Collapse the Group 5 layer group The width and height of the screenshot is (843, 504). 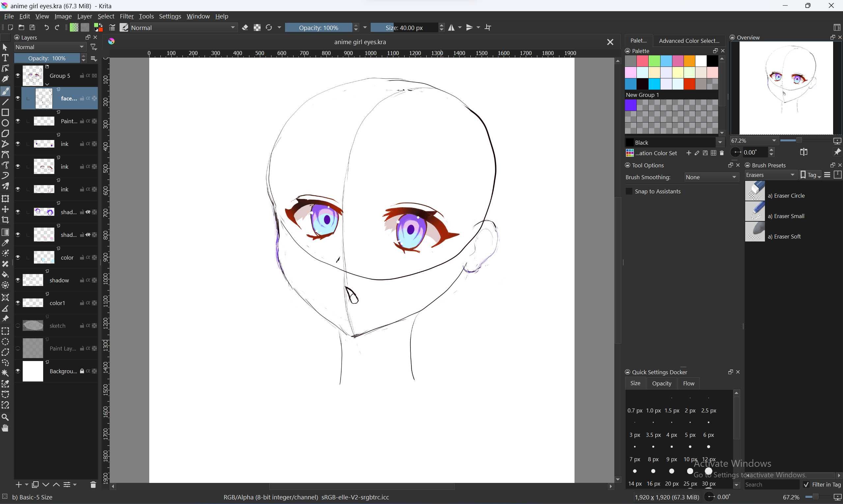coord(47,84)
